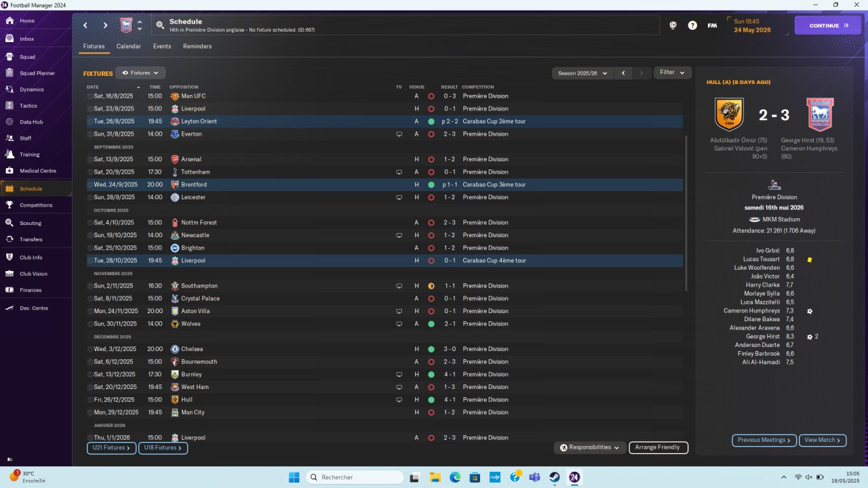This screenshot has width=868, height=488.
Task: Tick the selector for the Leicester fixture
Action: click(90, 197)
